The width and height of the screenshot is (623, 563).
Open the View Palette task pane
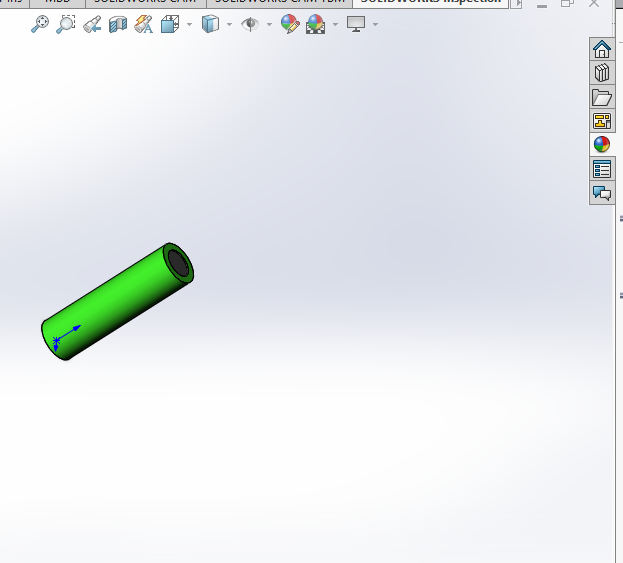(x=602, y=121)
